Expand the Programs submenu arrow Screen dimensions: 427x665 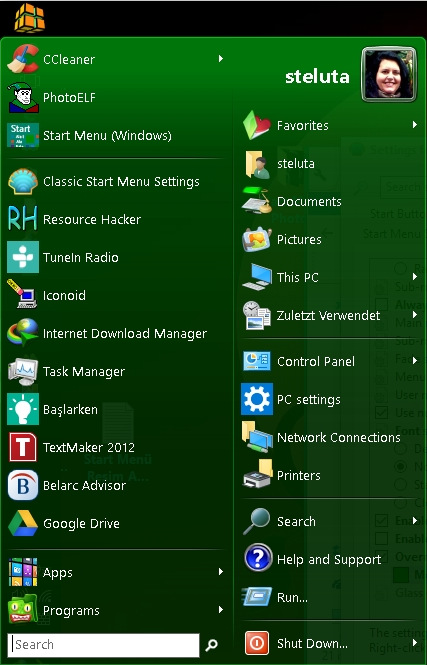pos(220,609)
